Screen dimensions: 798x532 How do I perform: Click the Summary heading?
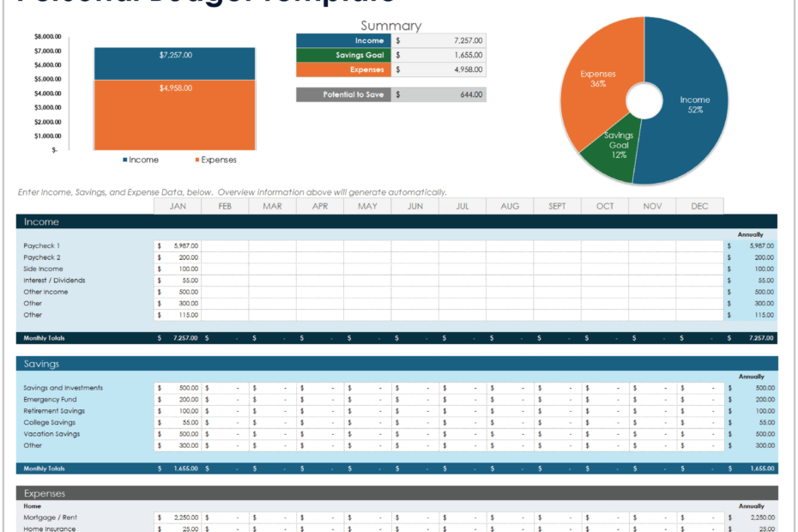(x=391, y=26)
